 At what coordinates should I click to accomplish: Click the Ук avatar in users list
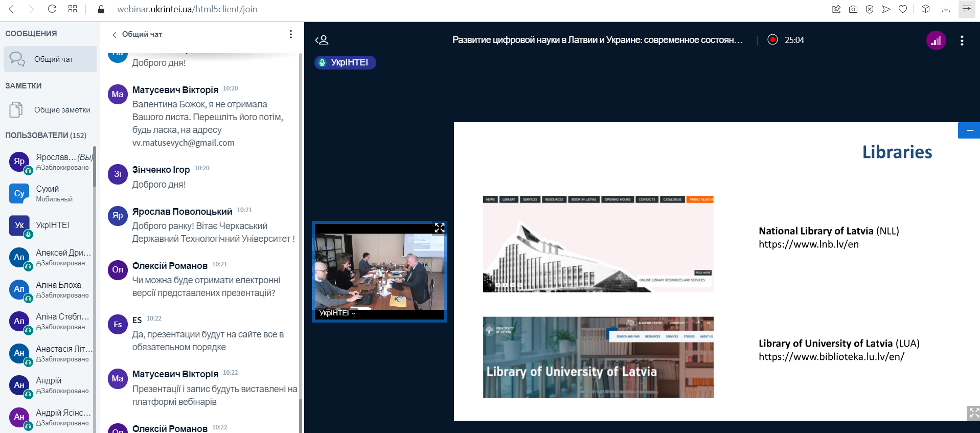[x=19, y=225]
